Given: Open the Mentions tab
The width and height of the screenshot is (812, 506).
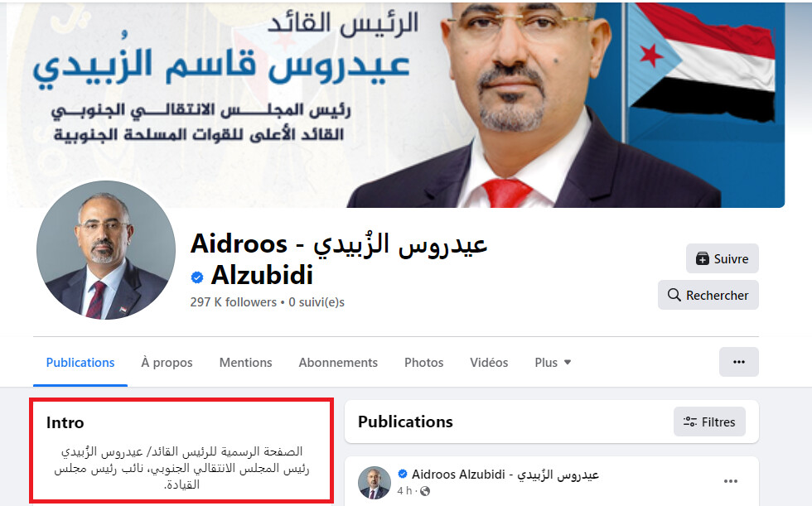Looking at the screenshot, I should pos(245,363).
